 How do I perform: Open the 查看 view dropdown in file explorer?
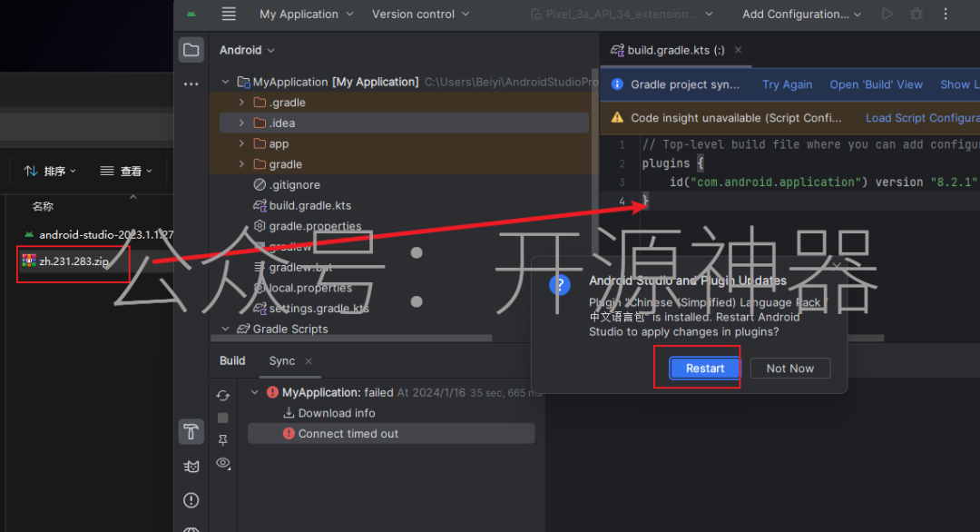(x=126, y=171)
